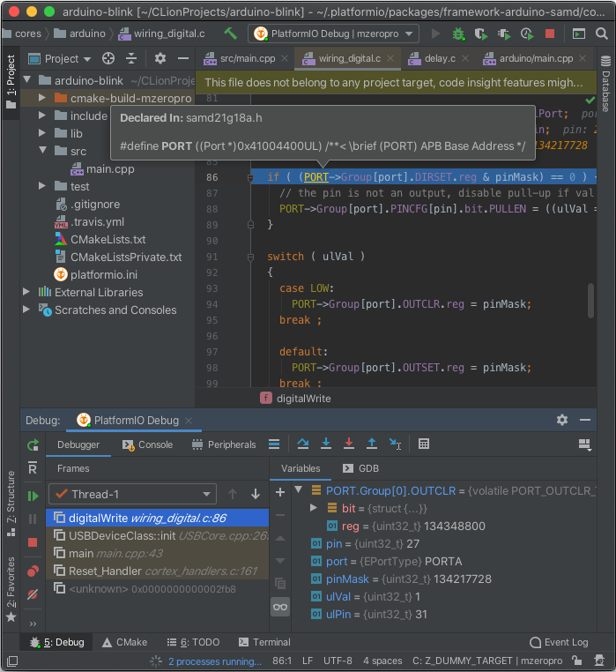Open Project panel settings gear

(160, 58)
